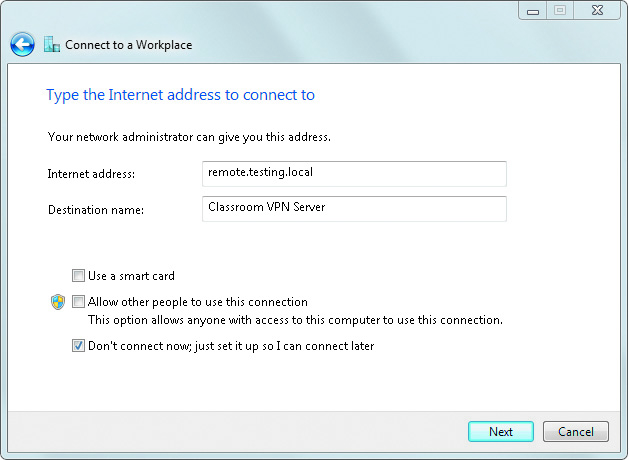
Task: Click the Internet address label
Action: pos(91,174)
